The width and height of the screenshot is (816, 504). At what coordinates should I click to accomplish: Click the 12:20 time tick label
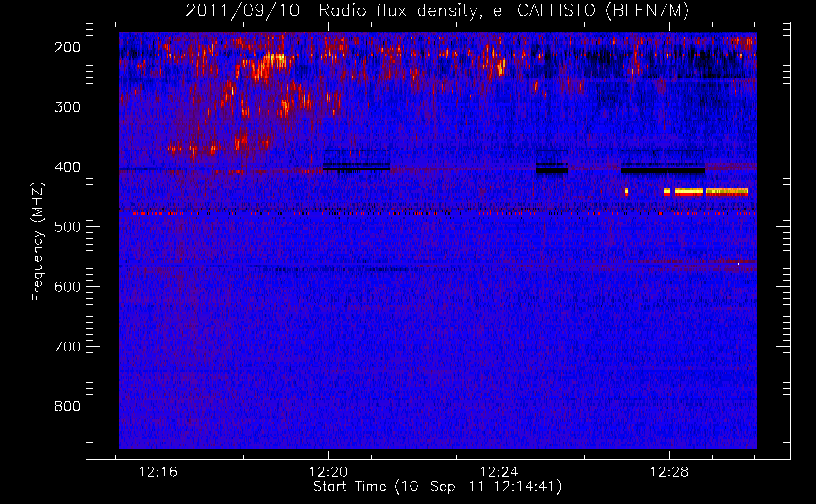329,472
